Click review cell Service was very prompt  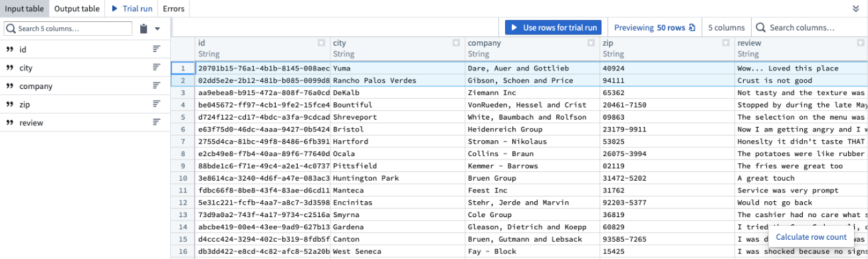[801, 191]
